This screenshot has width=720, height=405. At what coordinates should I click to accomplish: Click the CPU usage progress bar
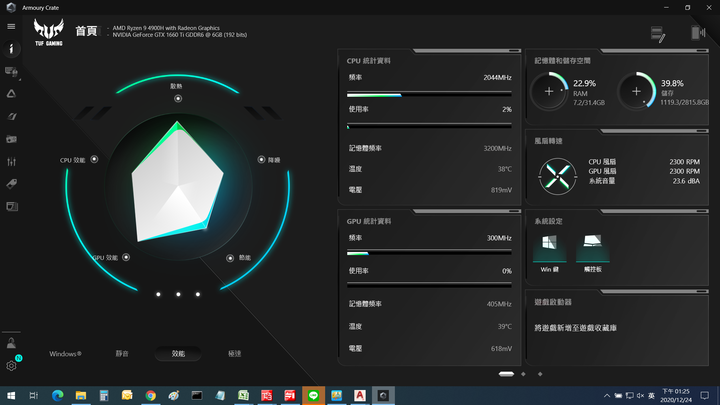[429, 126]
